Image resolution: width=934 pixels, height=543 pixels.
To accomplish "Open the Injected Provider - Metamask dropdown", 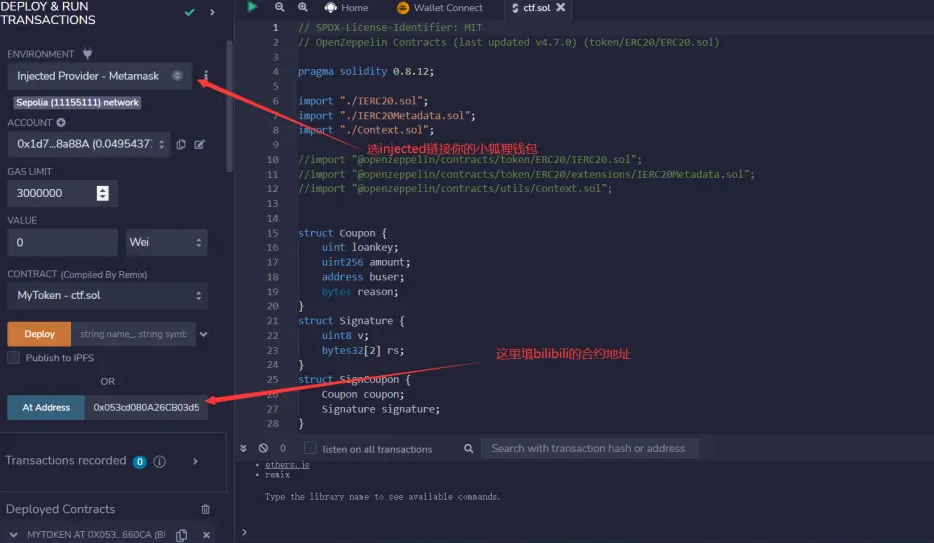I will click(x=99, y=76).
